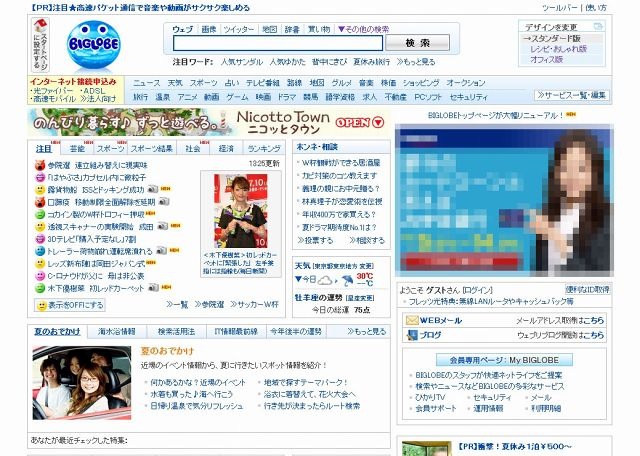Click the 検索 button

pos(417,43)
